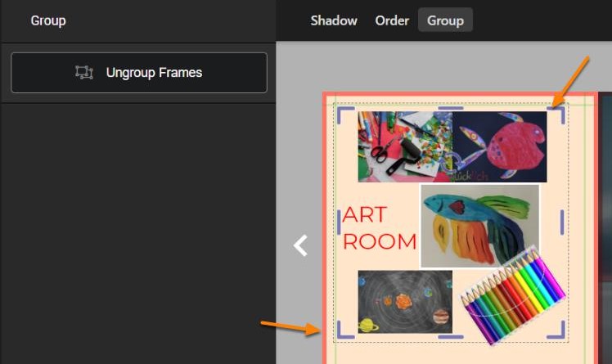Select the rainbow betta fish painting

tap(479, 227)
